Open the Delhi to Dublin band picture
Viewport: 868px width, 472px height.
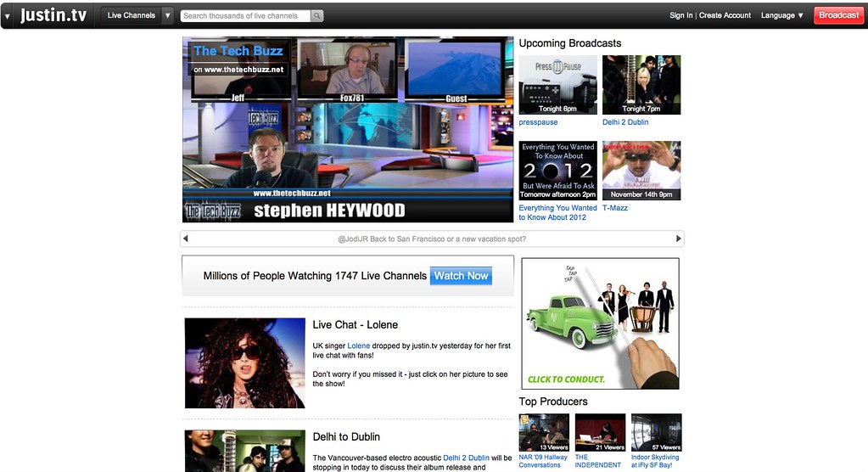click(x=244, y=451)
